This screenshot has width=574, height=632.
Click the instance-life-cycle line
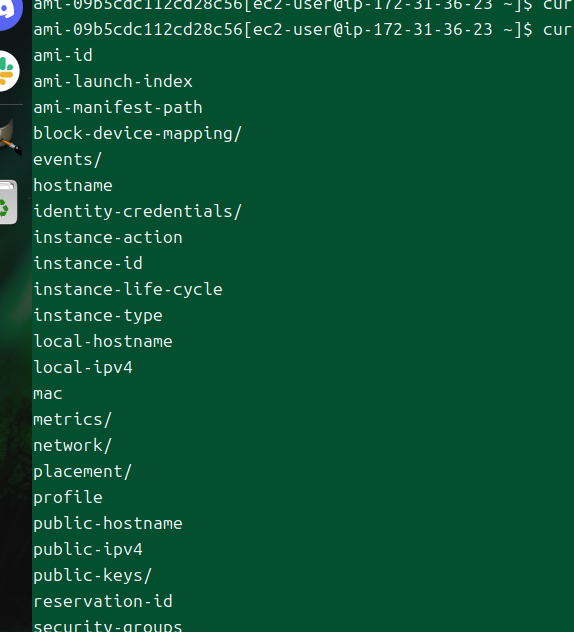tap(128, 290)
